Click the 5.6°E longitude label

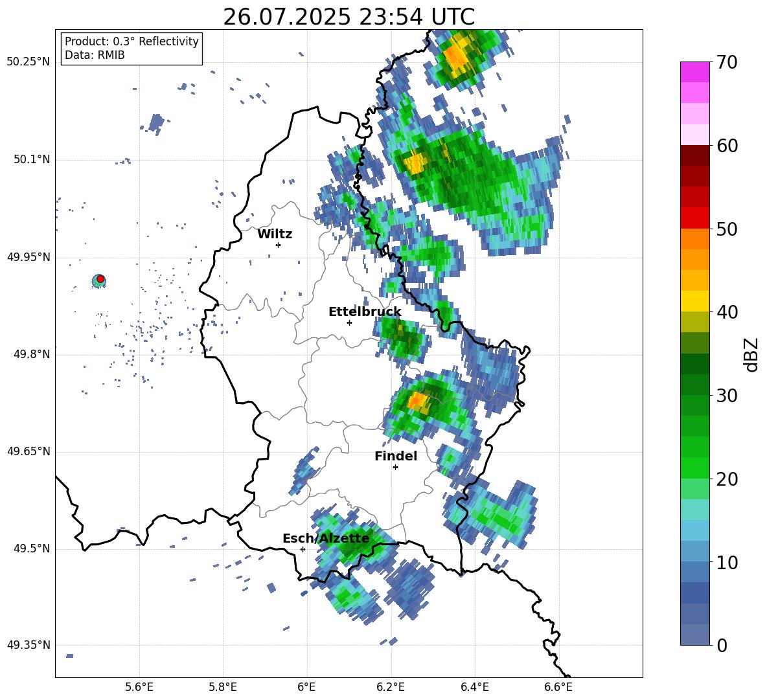click(139, 687)
